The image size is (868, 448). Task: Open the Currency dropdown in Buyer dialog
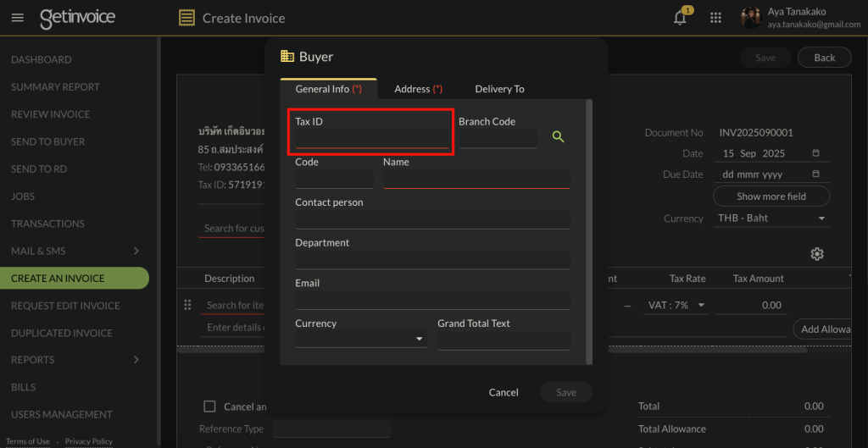361,340
